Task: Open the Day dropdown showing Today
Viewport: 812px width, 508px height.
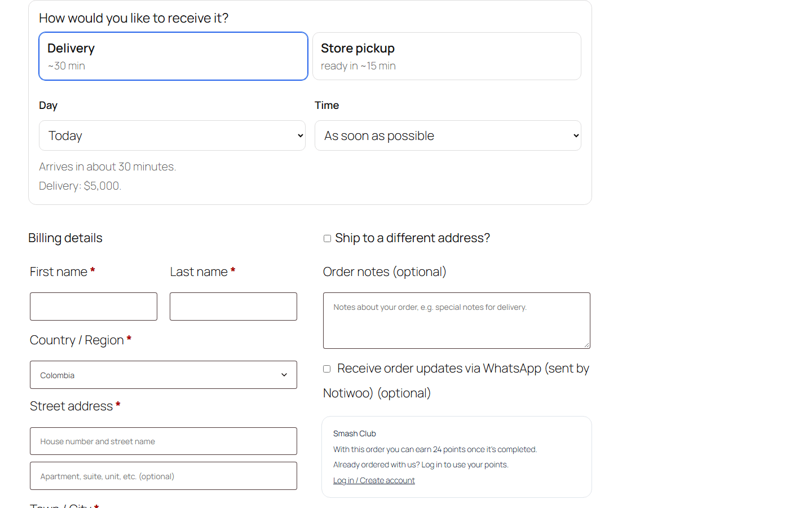Action: point(172,135)
